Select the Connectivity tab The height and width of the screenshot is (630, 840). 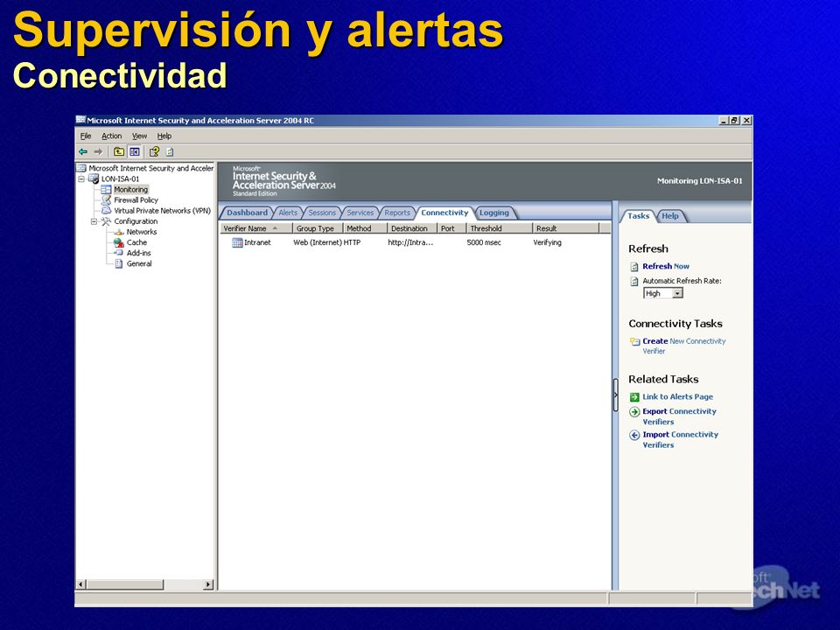[x=444, y=213]
